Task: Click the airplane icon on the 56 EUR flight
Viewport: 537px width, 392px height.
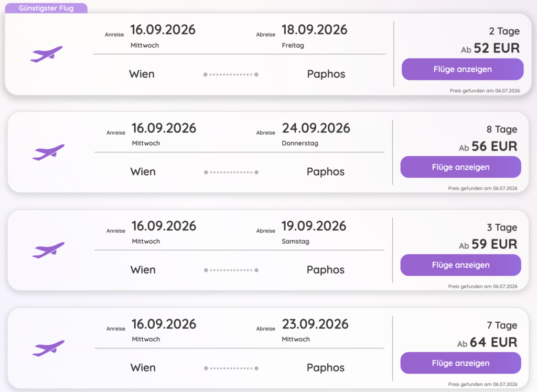Action: coord(48,153)
